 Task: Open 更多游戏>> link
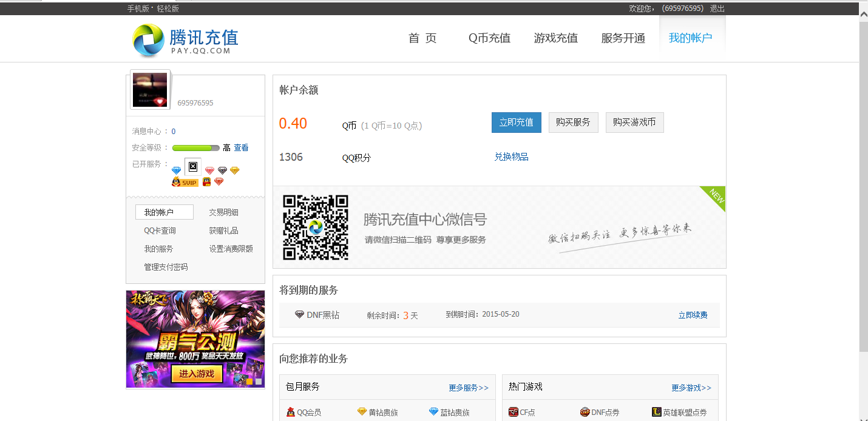[691, 388]
